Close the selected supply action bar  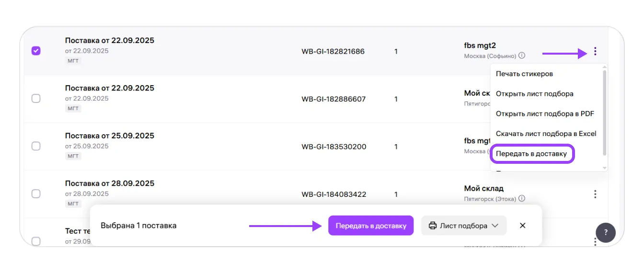coord(523,226)
